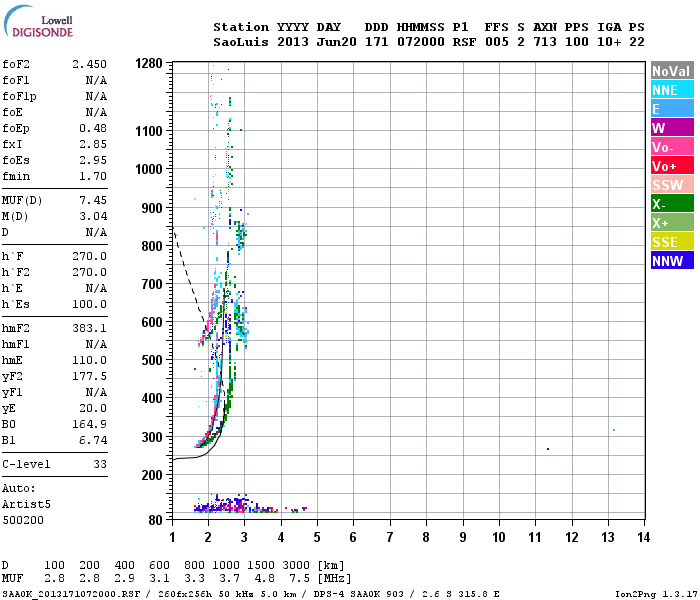
Task: Click the C-level value 33
Action: coord(100,464)
